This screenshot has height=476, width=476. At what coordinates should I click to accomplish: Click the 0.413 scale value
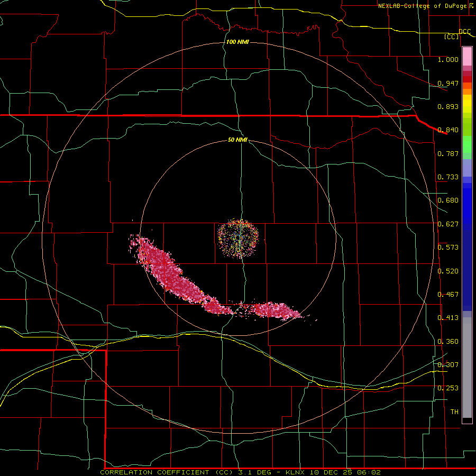coord(448,318)
